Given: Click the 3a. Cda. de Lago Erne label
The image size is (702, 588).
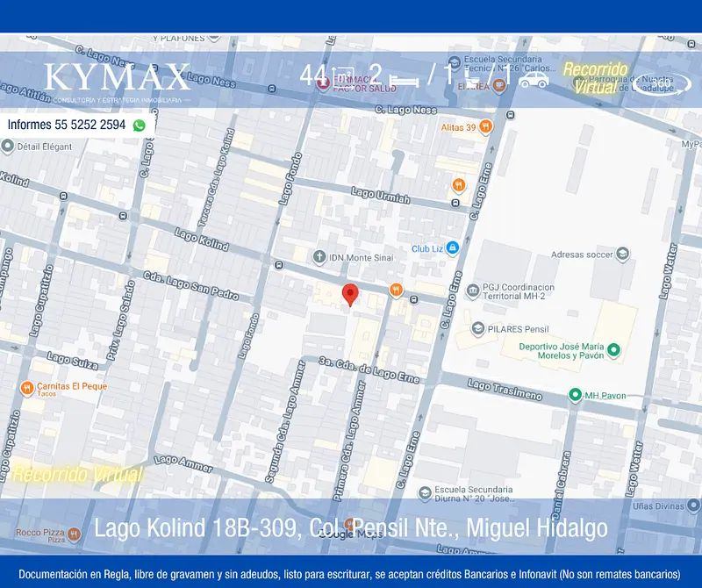Looking at the screenshot, I should [x=369, y=369].
